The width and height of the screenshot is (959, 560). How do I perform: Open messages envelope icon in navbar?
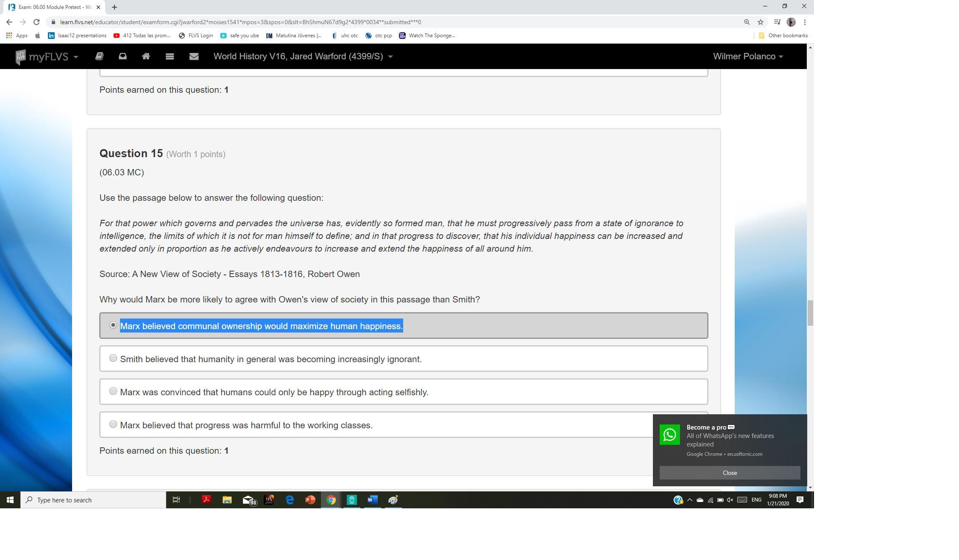coord(194,56)
